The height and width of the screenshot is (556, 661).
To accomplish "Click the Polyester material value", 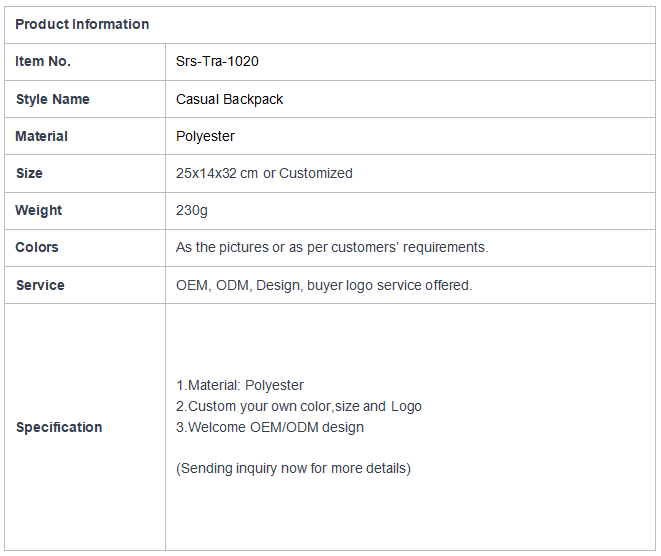I will point(205,137).
